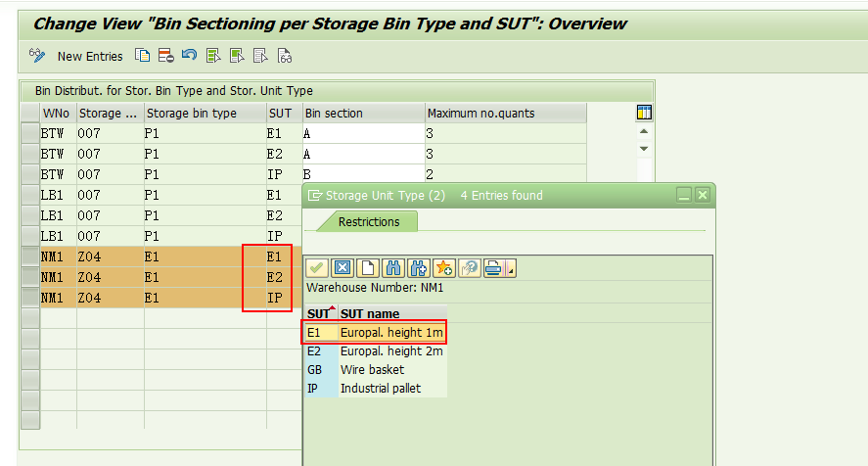
Task: Click the Select All icon in toolbar
Action: [213, 56]
